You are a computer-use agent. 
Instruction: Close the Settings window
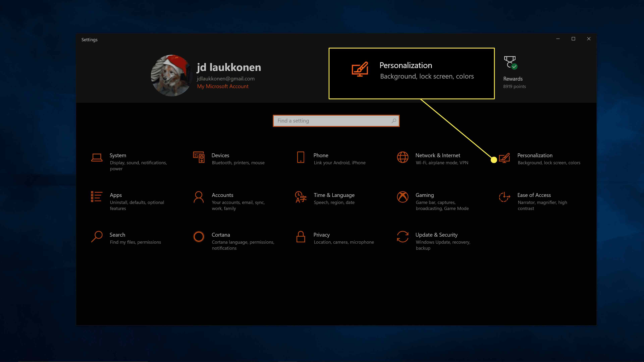coord(589,39)
